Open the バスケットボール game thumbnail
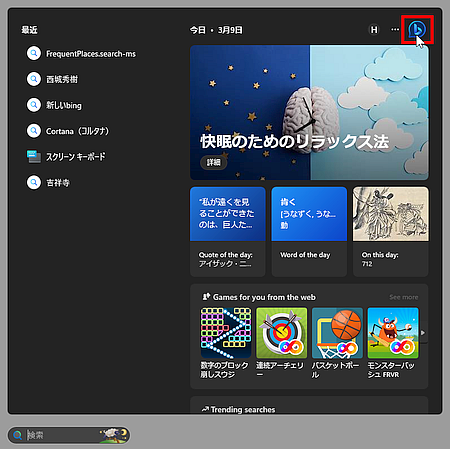450x449 pixels. coord(337,333)
